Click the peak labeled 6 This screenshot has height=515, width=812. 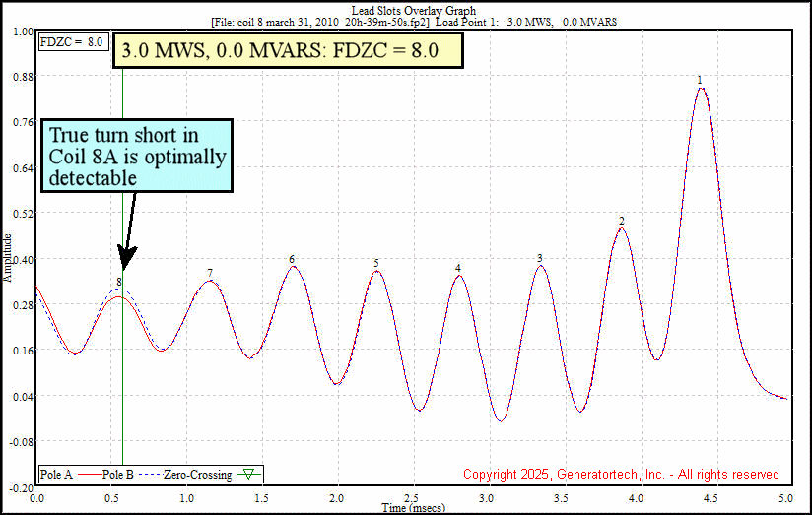pyautogui.click(x=292, y=259)
